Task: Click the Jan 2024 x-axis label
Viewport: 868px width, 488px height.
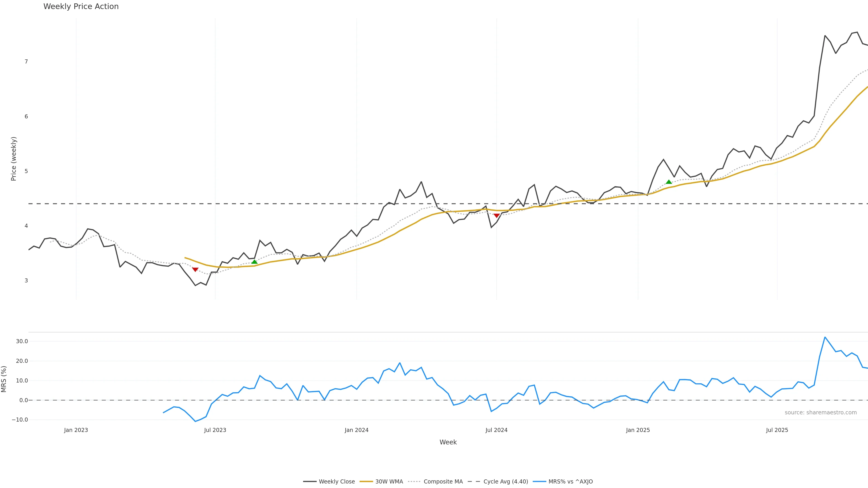Action: 356,430
